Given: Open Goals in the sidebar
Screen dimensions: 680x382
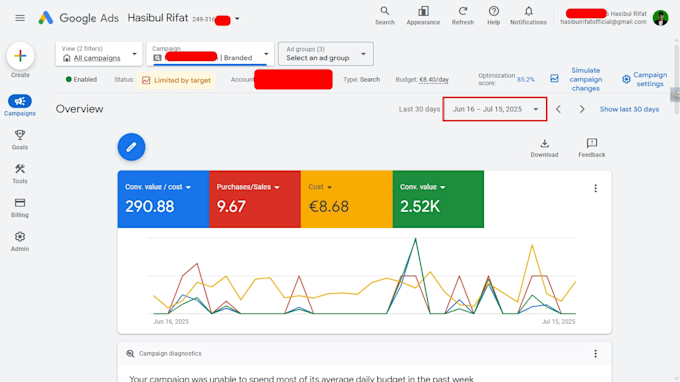Looking at the screenshot, I should [x=20, y=140].
